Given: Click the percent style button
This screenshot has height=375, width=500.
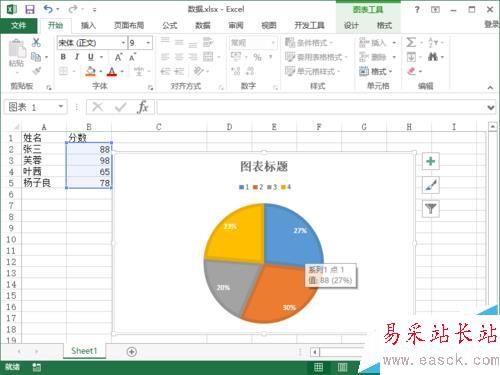Looking at the screenshot, I should [257, 57].
